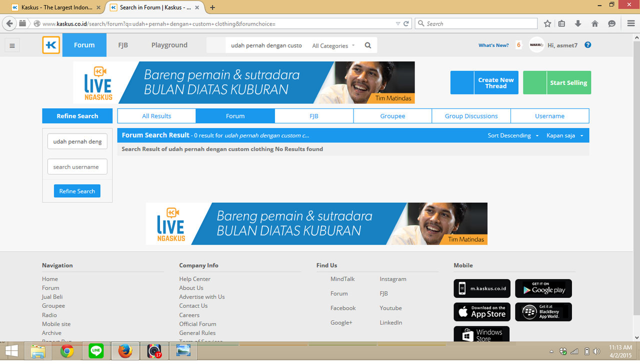The height and width of the screenshot is (364, 640).
Task: Open the Youtube footer link
Action: click(x=390, y=308)
